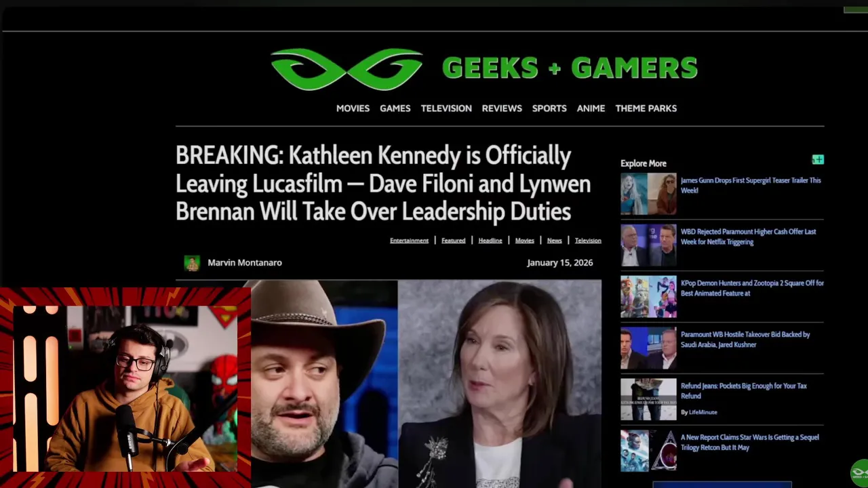Click the Entertainment category tag
This screenshot has width=868, height=488.
[x=409, y=241]
